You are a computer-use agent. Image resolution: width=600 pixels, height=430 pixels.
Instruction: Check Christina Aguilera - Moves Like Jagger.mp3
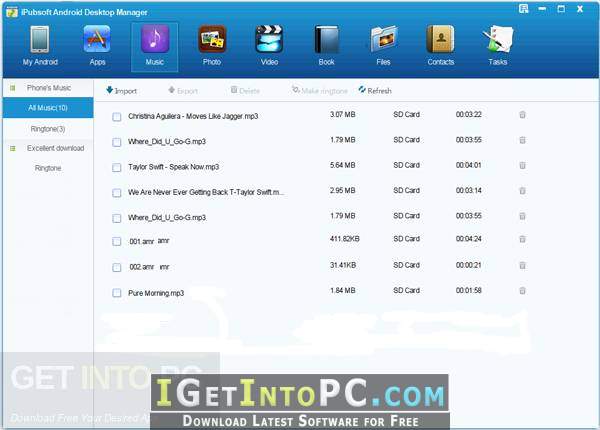[x=117, y=117]
